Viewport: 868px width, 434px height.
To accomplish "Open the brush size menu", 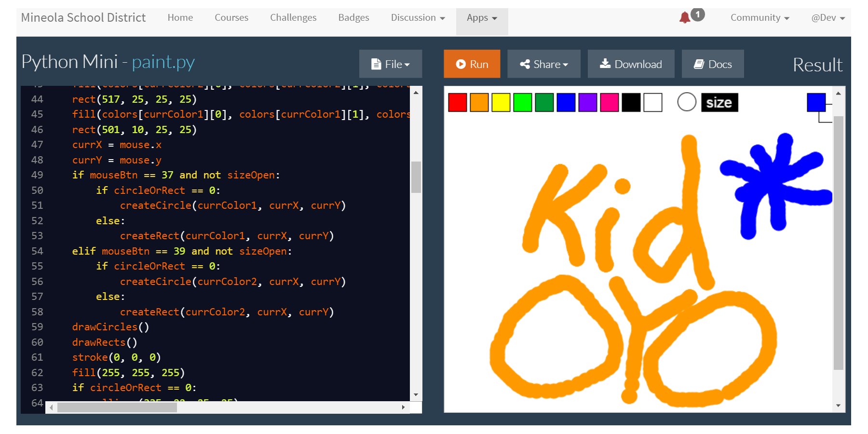I will (719, 102).
